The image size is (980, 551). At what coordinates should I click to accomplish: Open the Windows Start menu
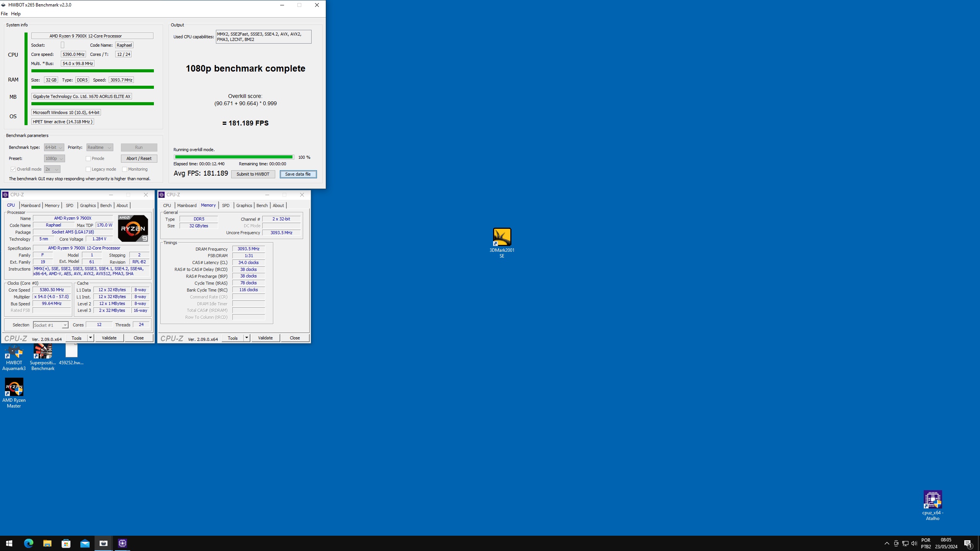tap(9, 543)
